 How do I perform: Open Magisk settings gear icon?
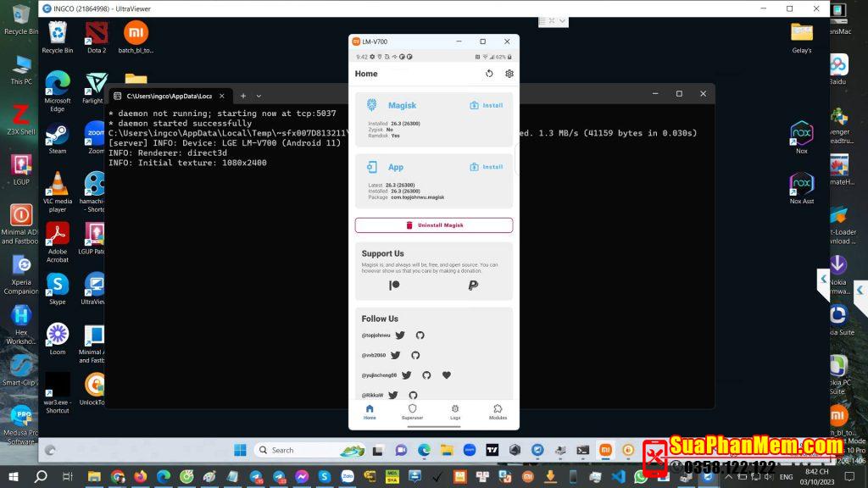[x=509, y=74]
